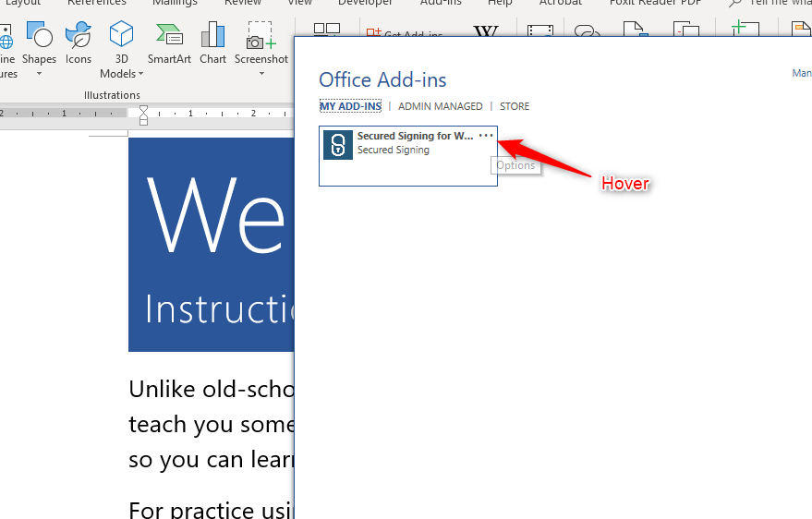Insert 3D Models cube icon
The image size is (812, 519).
121,34
